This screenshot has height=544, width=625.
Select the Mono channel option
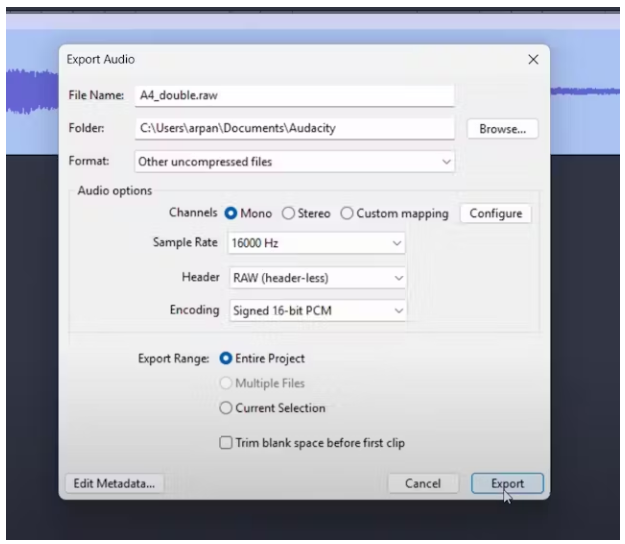(x=231, y=213)
